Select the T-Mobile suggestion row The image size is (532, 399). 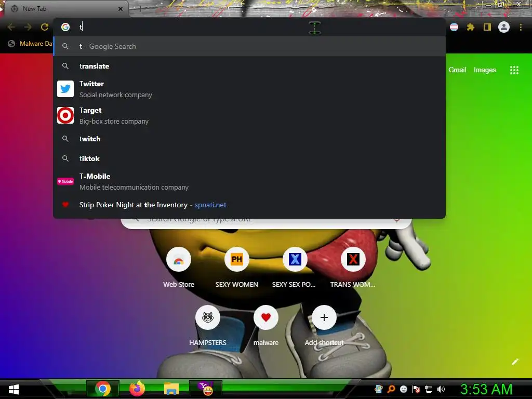[x=249, y=181]
